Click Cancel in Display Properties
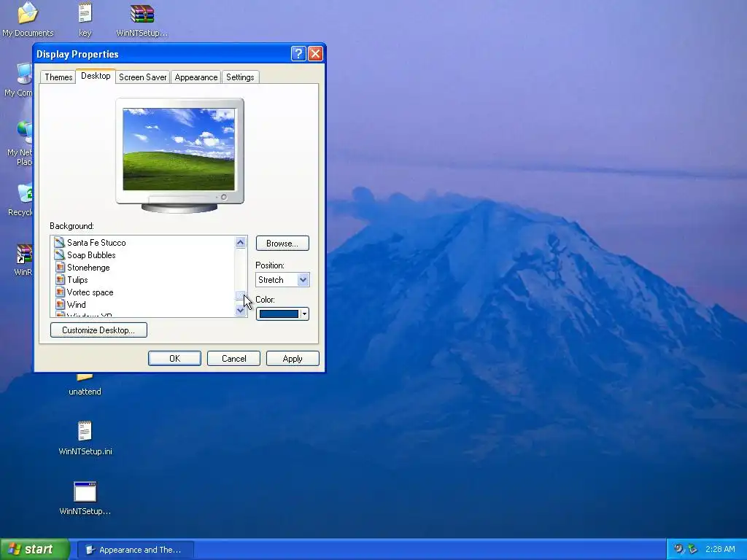 233,359
